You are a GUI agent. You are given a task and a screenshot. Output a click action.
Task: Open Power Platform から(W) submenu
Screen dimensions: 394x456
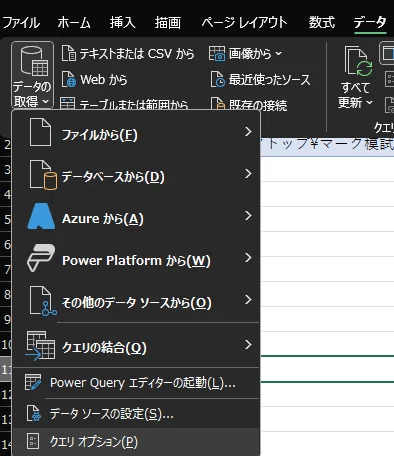coord(136,259)
